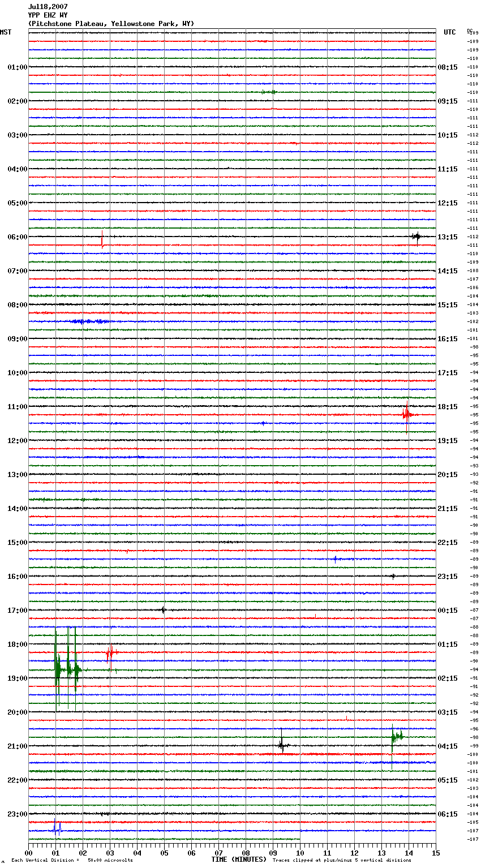Click the 11:15 UTC time label
This screenshot has width=481, height=868.
[448, 169]
